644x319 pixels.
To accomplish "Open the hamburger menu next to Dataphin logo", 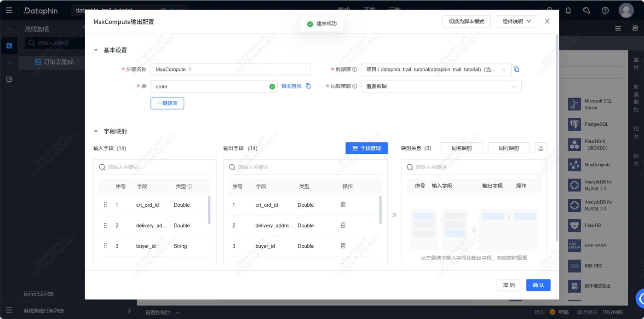I will (x=9, y=11).
